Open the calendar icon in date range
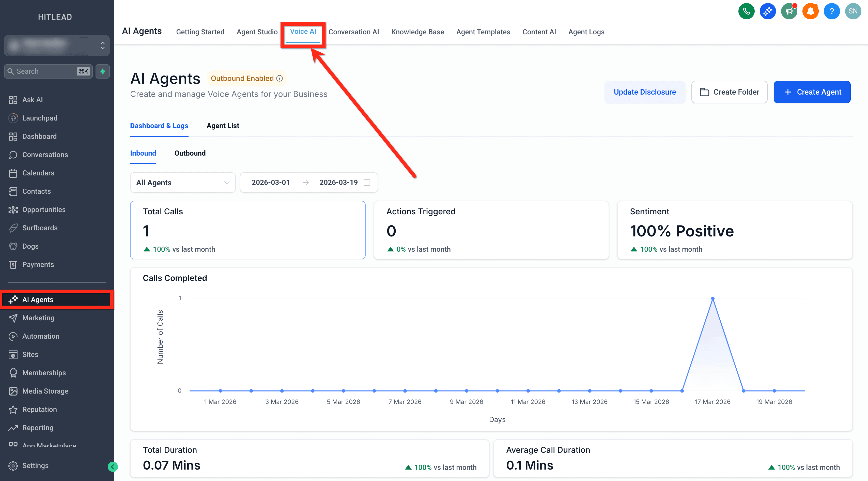Screen dimensions: 868x481 (367, 182)
